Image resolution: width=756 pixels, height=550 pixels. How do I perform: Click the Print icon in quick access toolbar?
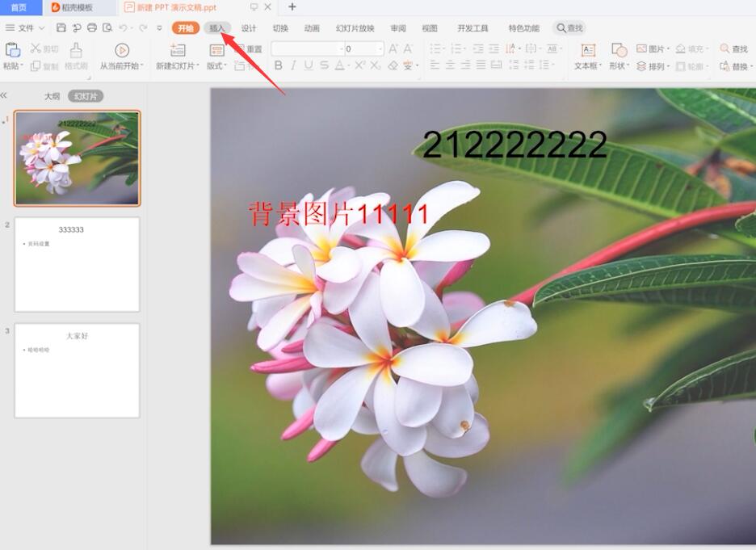point(92,28)
